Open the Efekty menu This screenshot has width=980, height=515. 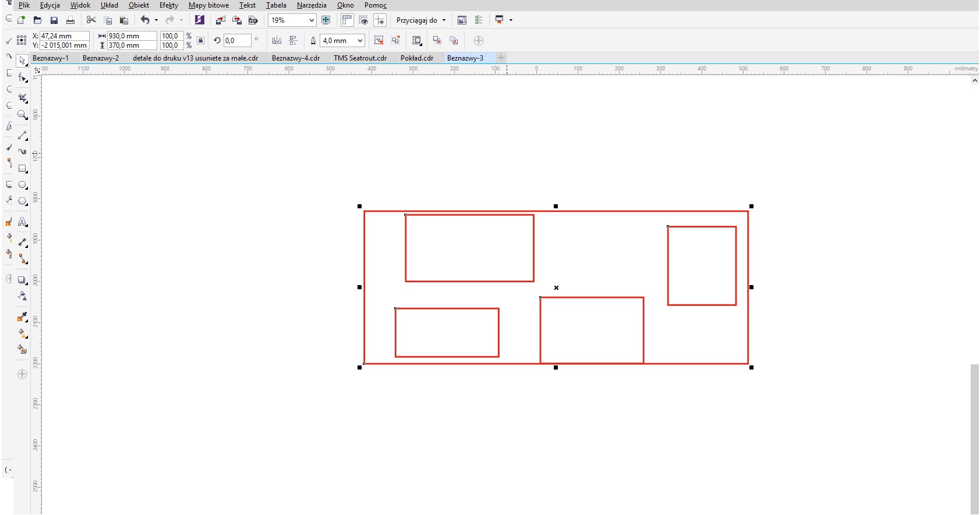tap(169, 5)
